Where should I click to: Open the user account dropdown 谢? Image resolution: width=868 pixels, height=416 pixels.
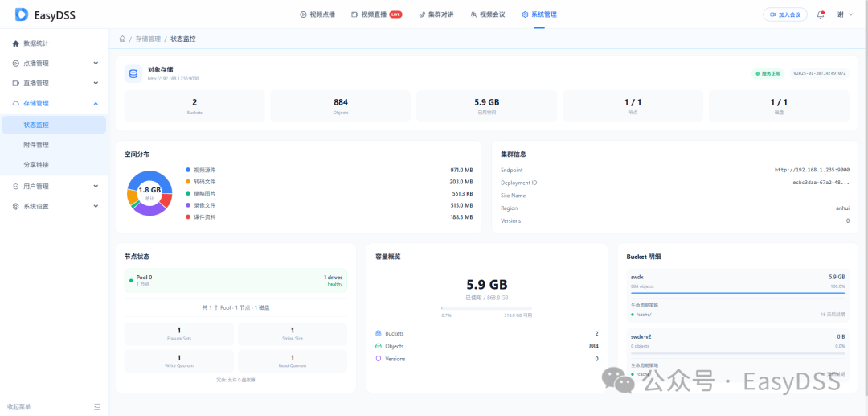click(x=845, y=15)
